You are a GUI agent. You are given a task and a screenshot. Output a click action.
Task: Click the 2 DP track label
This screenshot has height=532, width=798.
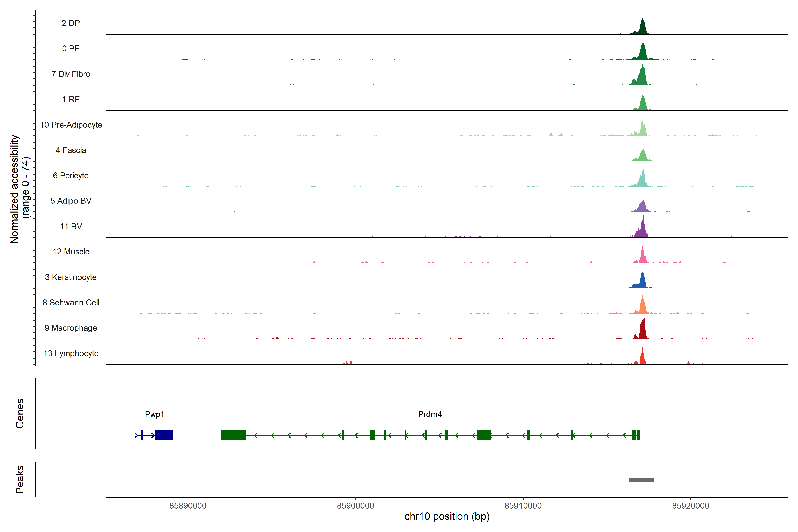tap(70, 23)
